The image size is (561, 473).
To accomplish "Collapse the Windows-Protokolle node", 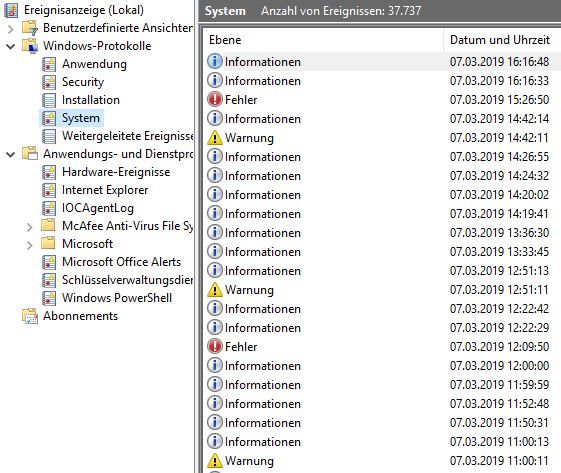I will 11,46.
